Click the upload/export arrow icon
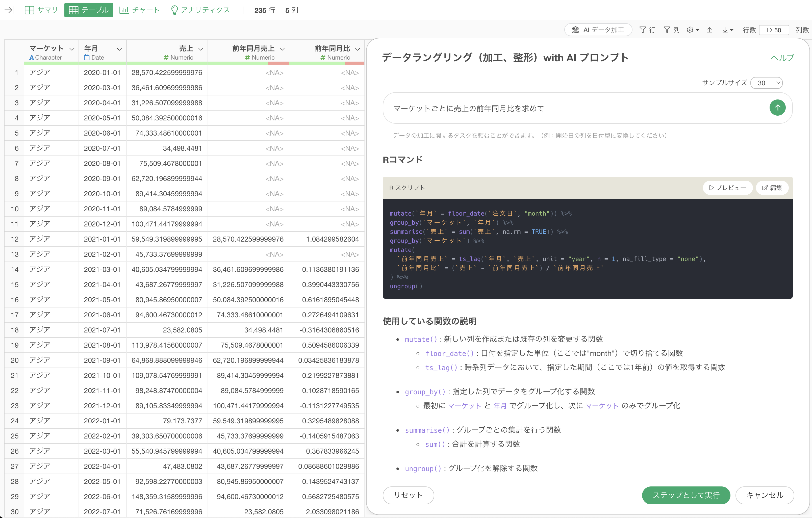The width and height of the screenshot is (812, 518). pyautogui.click(x=709, y=30)
